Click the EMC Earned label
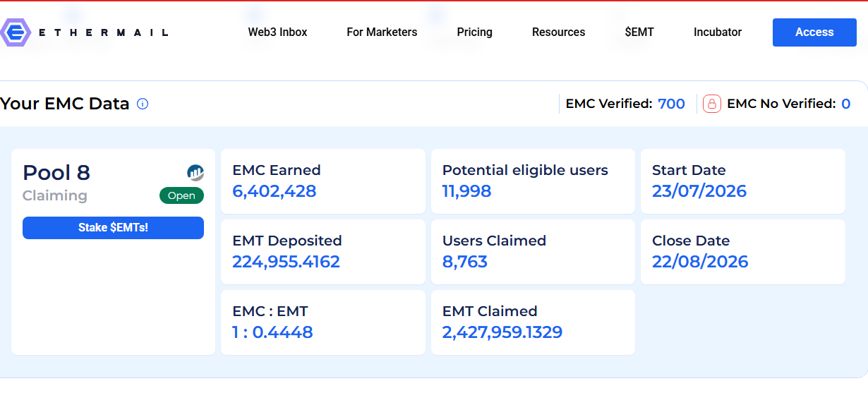This screenshot has width=868, height=393. click(277, 170)
